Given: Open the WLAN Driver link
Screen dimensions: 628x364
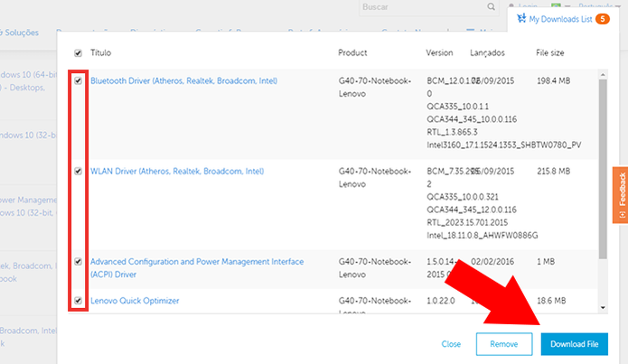Looking at the screenshot, I should pyautogui.click(x=177, y=172).
